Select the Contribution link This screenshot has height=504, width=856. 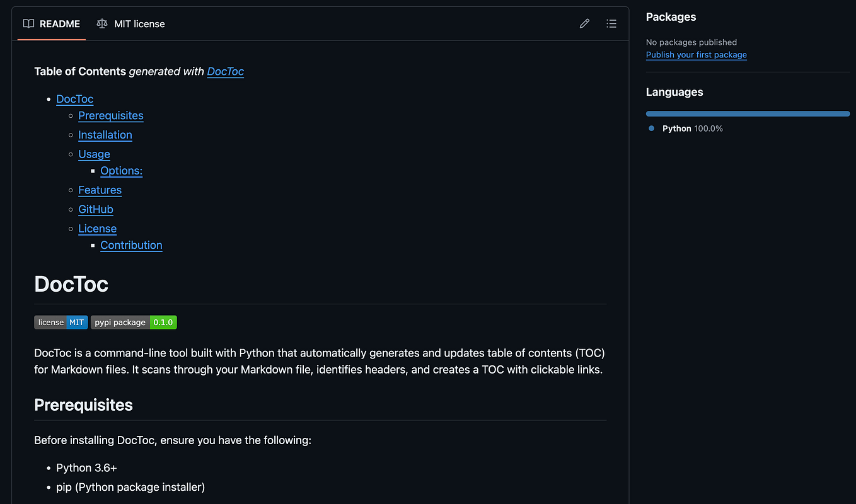point(131,245)
